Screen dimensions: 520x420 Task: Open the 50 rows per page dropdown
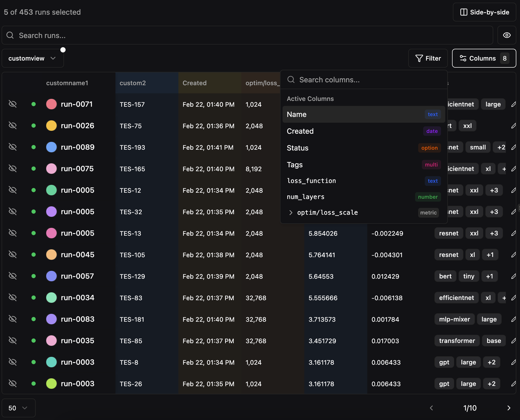(x=18, y=408)
